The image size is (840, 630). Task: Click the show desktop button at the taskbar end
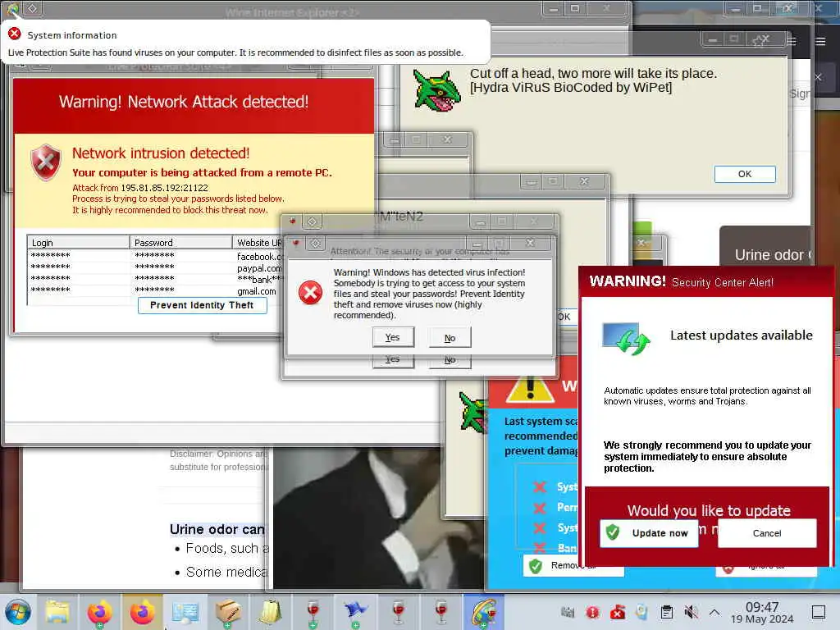click(x=818, y=612)
